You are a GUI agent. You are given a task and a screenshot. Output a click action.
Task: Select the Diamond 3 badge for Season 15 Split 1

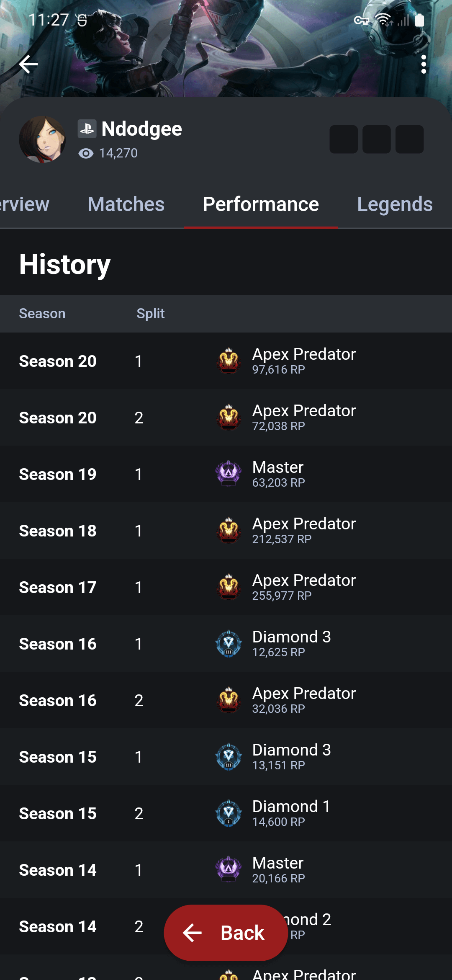[228, 756]
